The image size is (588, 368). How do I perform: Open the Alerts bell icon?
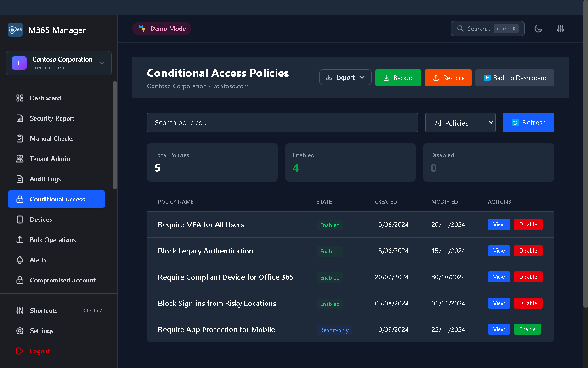19,260
